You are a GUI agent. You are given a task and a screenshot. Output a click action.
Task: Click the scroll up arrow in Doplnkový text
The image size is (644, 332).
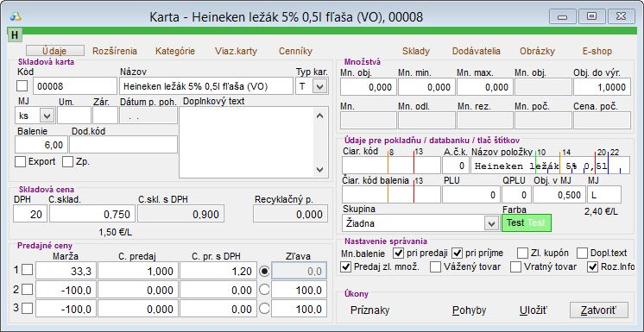(x=320, y=116)
